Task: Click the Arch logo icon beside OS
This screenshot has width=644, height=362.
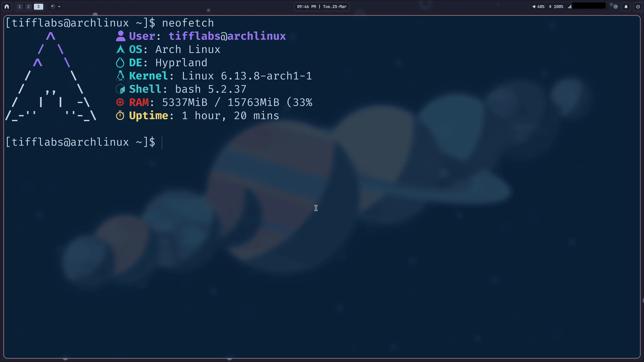Action: pos(120,49)
